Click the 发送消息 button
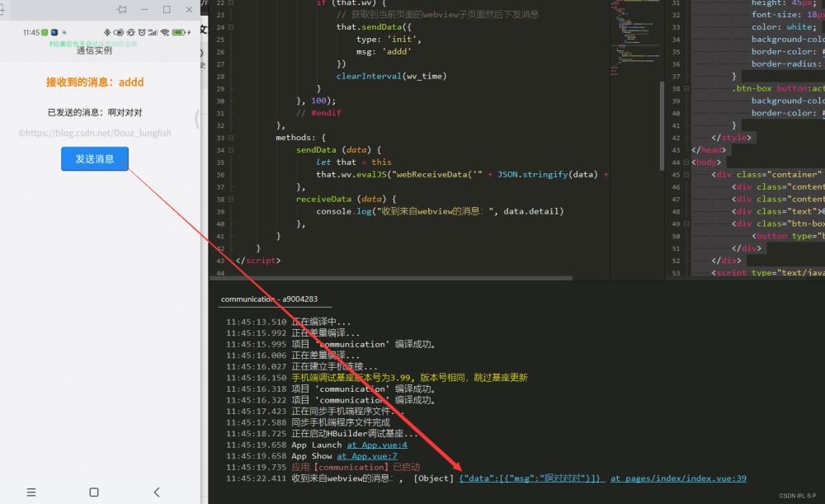825x504 pixels. tap(95, 159)
